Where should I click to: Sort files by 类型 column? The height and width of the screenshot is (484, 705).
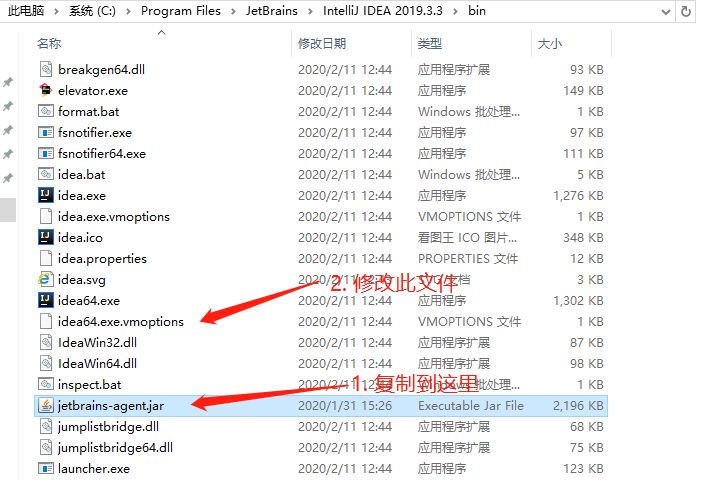coord(430,44)
